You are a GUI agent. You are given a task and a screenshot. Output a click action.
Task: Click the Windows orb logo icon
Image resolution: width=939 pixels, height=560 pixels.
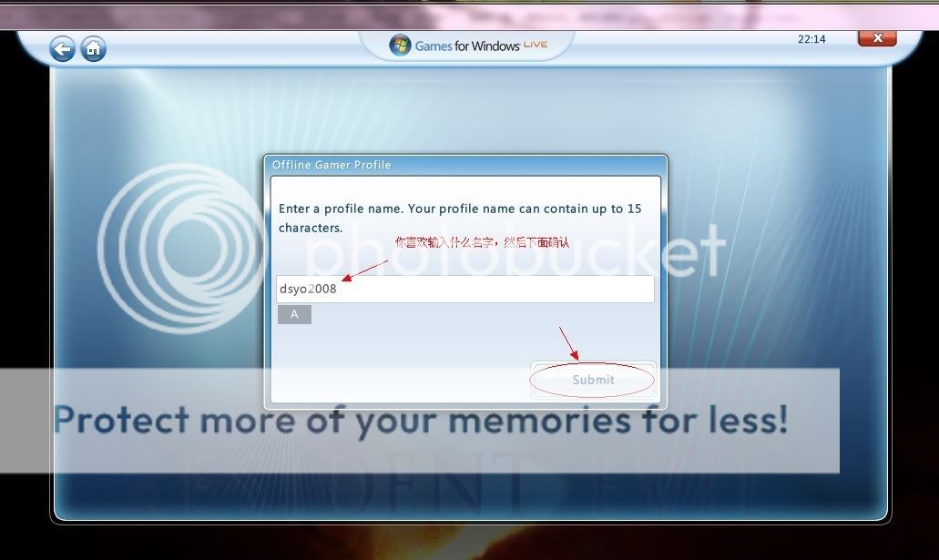(x=400, y=46)
